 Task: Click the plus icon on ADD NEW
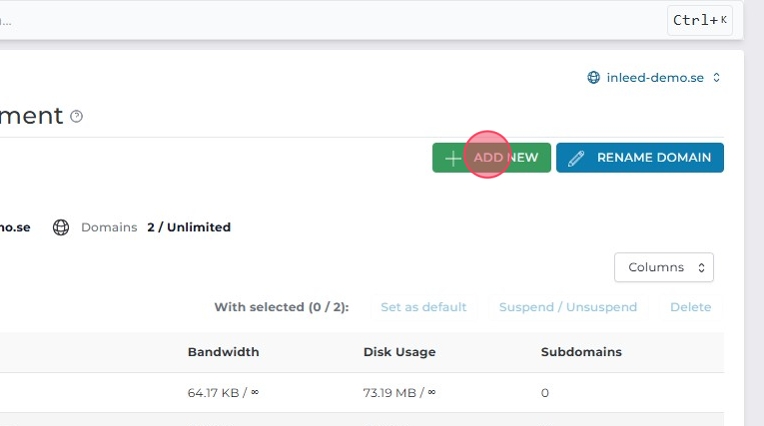pos(453,158)
